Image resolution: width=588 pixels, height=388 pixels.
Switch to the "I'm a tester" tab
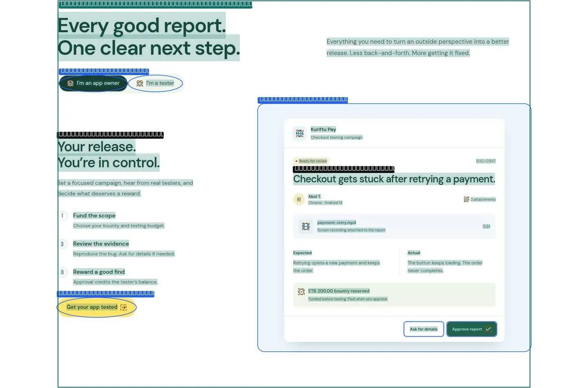pos(155,83)
